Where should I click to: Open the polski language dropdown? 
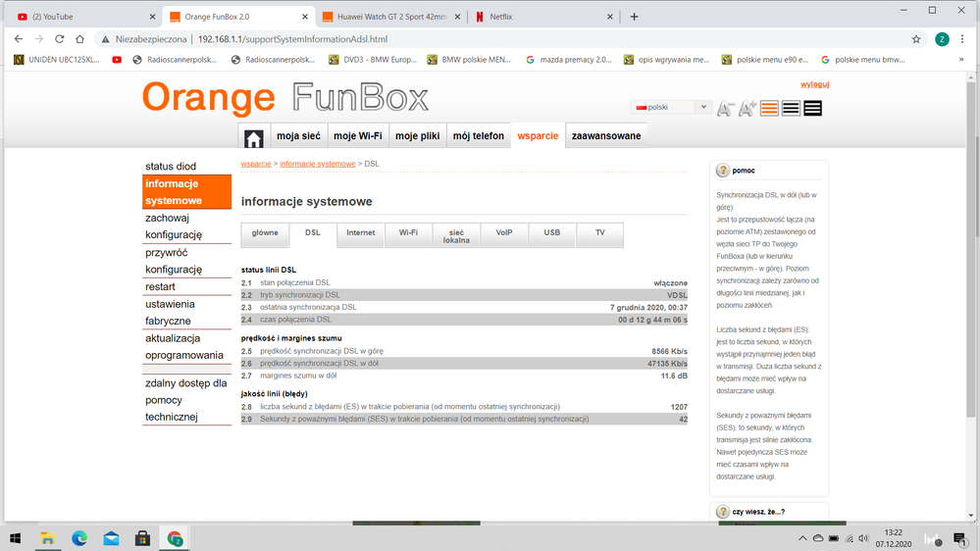tap(672, 107)
